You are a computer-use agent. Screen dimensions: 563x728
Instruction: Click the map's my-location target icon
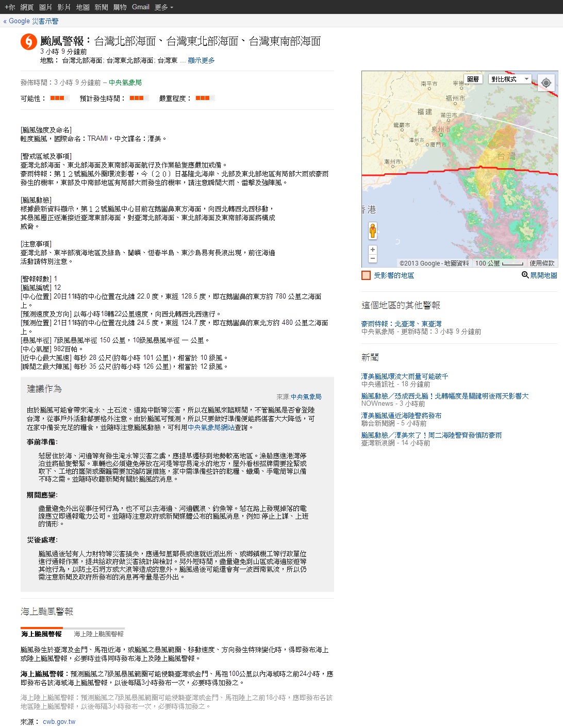click(546, 82)
